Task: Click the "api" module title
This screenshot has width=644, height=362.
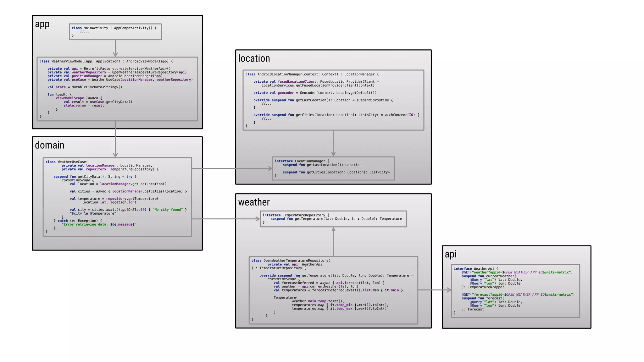Action: [451, 254]
